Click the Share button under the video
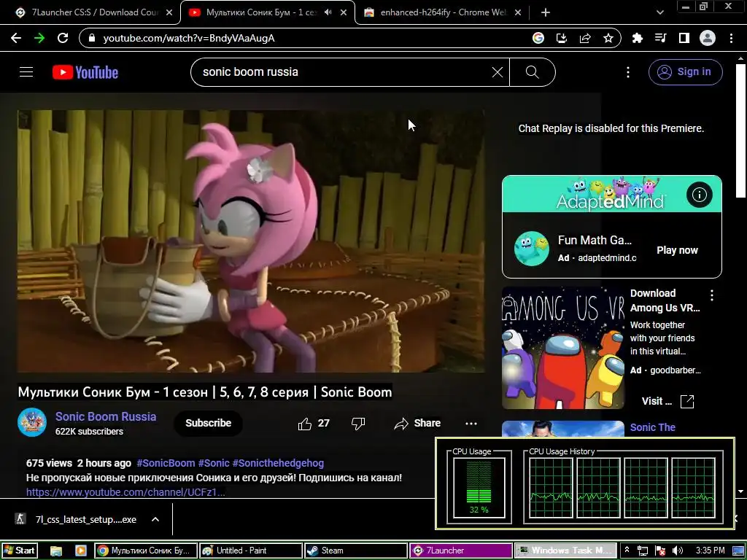Viewport: 747px width, 560px height. 417,424
